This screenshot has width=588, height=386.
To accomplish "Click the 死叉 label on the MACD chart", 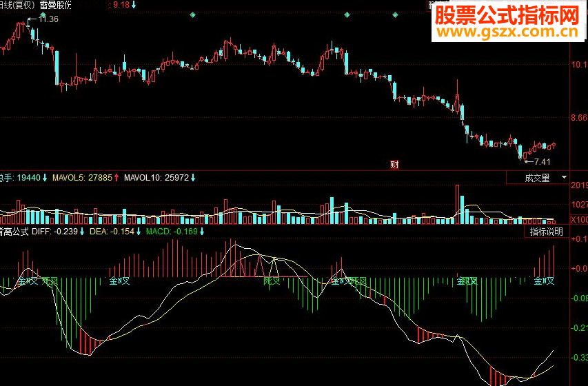I will (x=272, y=281).
